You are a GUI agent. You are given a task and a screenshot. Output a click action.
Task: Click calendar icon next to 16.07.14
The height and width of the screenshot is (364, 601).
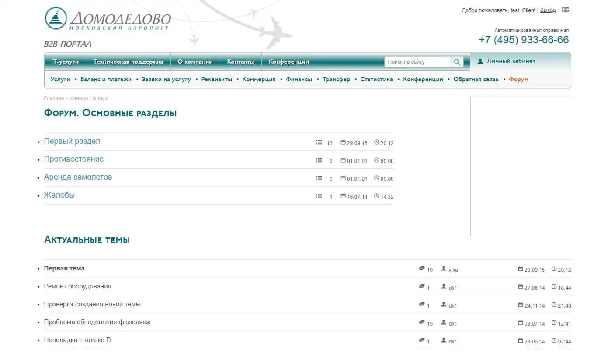pyautogui.click(x=343, y=196)
